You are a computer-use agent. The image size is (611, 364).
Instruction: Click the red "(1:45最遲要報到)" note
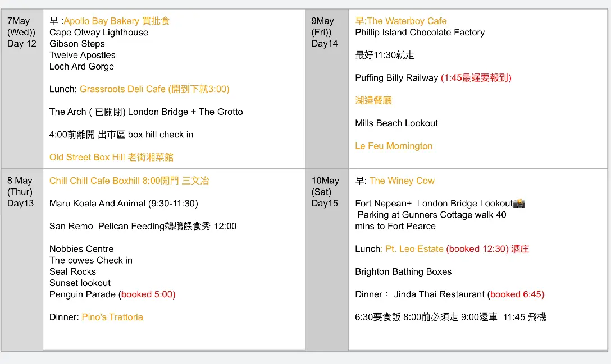pyautogui.click(x=476, y=78)
